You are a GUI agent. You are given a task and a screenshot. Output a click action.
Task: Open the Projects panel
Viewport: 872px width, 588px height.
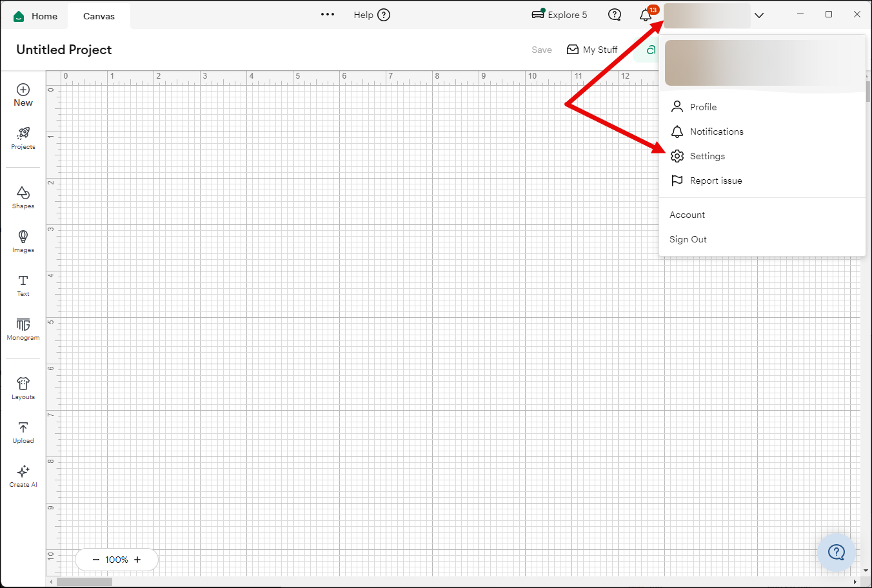pos(23,137)
